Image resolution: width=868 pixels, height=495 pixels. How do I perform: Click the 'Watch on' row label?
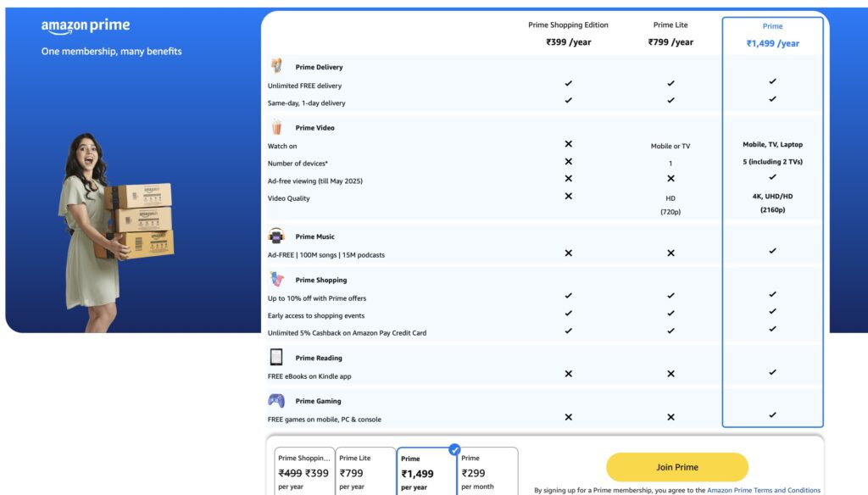pos(282,146)
